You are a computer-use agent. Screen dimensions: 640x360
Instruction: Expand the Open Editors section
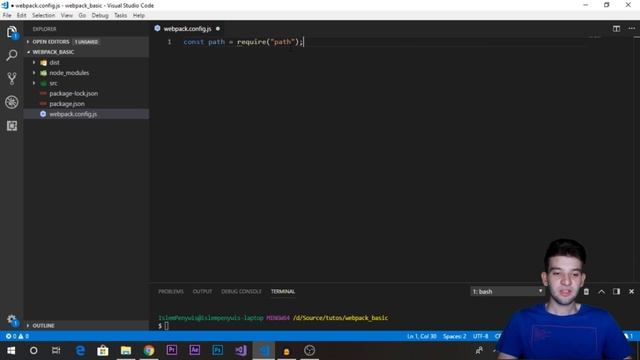coord(51,42)
